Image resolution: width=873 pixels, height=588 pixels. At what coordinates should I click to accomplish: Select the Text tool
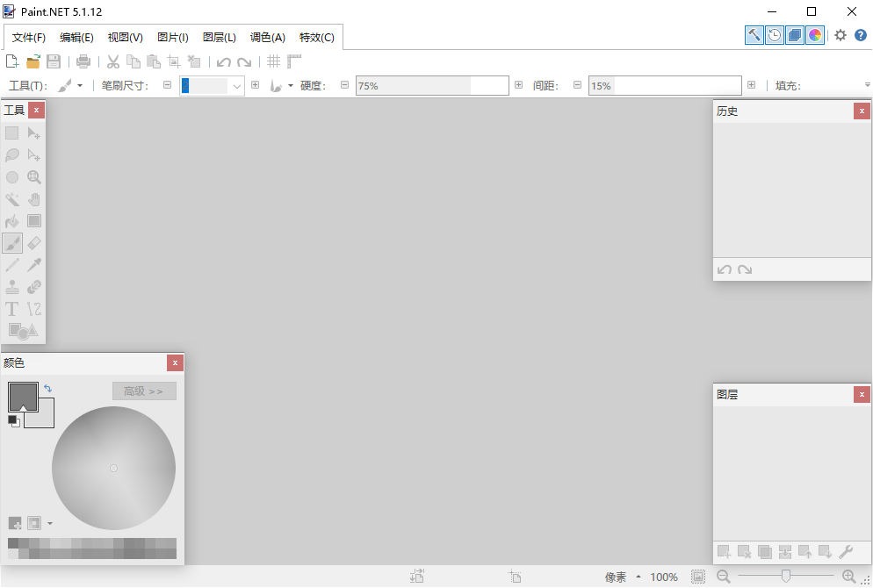tap(12, 308)
